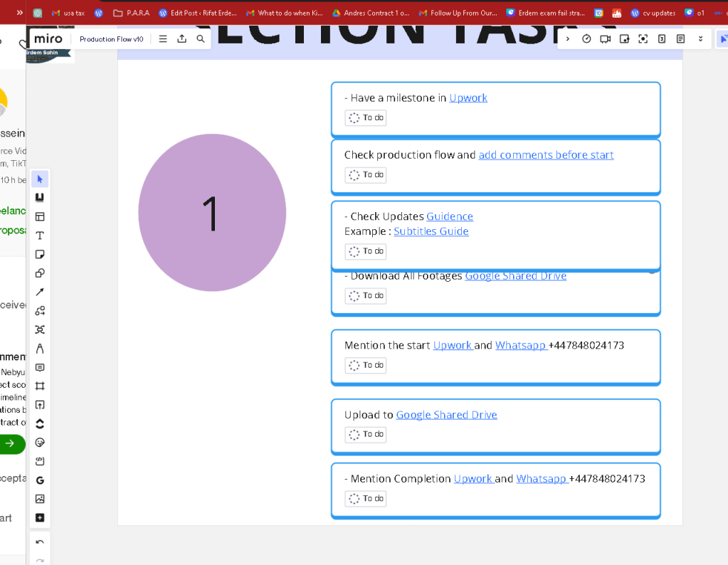This screenshot has height=565, width=728.
Task: Open the Subtitles Guide link
Action: click(x=431, y=231)
